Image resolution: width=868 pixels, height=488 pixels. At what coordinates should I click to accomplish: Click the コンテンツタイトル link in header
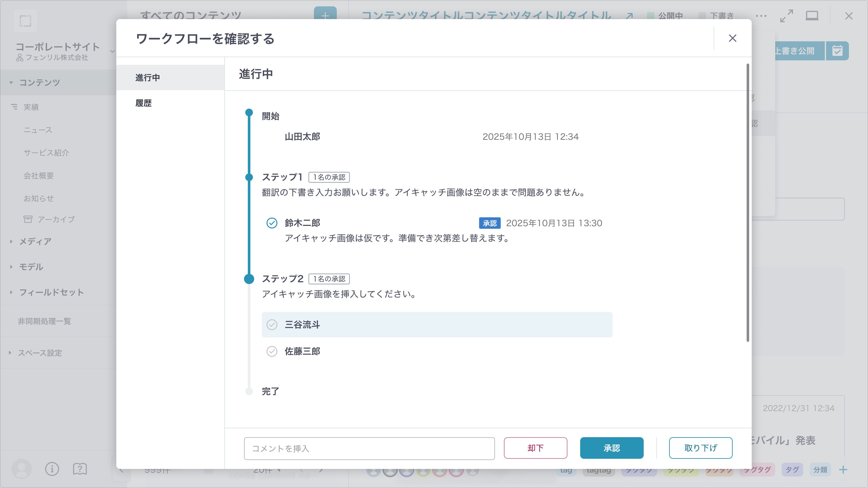[490, 16]
